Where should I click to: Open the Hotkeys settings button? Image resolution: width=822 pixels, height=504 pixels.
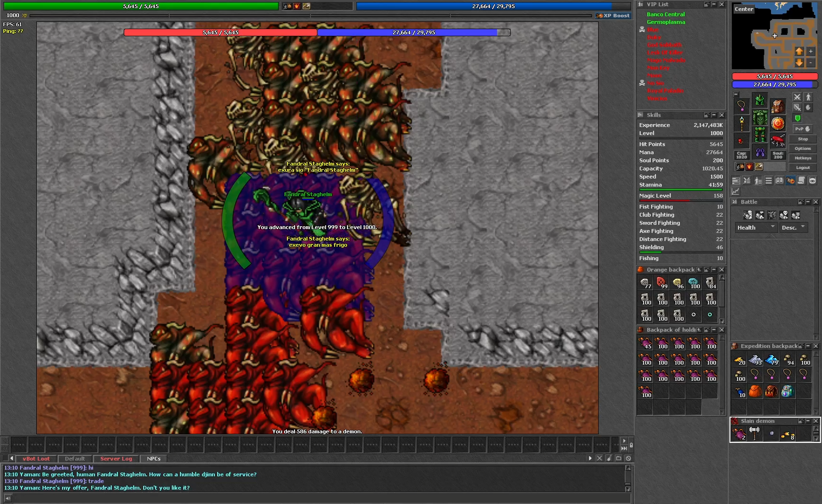(x=802, y=158)
